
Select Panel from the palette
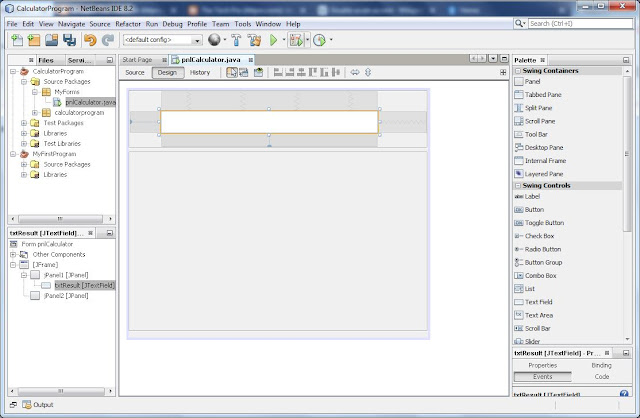pos(532,82)
